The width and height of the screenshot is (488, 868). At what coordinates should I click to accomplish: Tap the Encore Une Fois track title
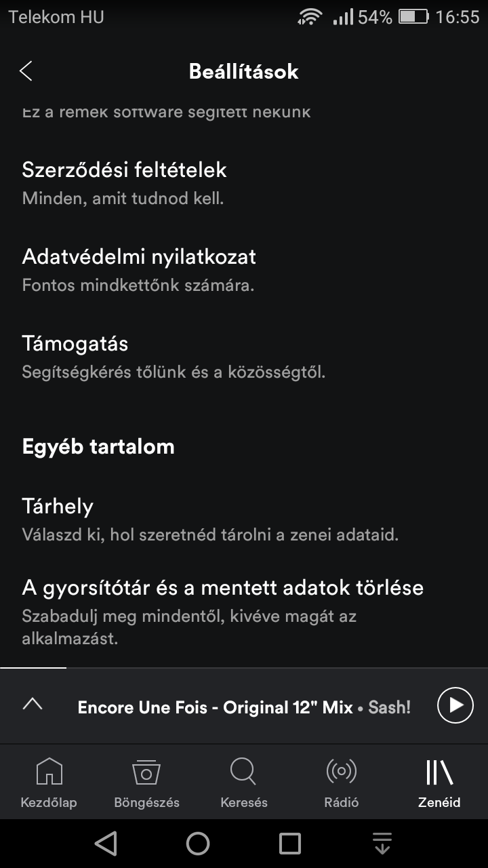(x=215, y=707)
